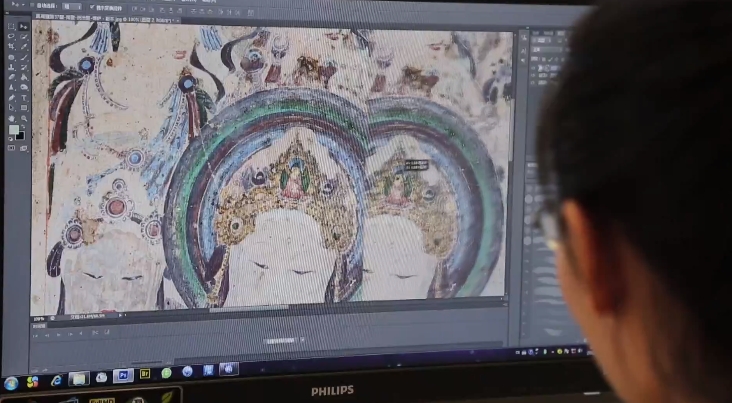Launch Adobe Bridge from taskbar
Image resolution: width=732 pixels, height=403 pixels.
pyautogui.click(x=145, y=374)
